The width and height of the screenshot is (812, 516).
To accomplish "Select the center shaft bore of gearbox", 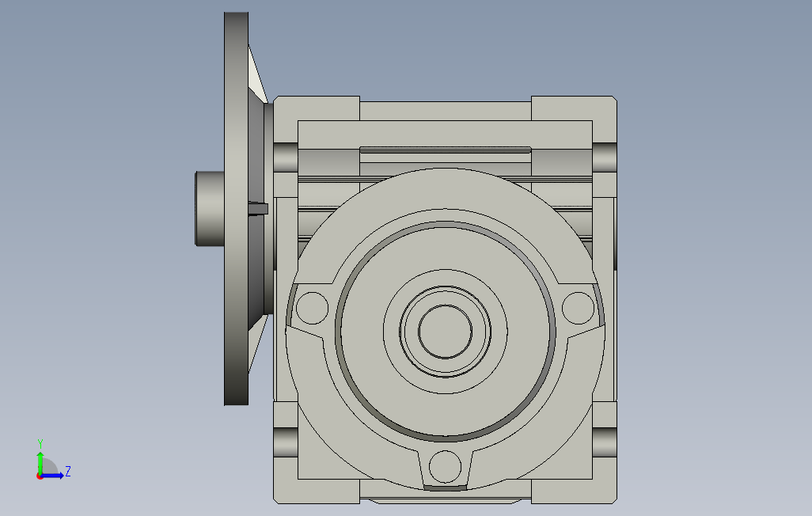I will click(446, 332).
